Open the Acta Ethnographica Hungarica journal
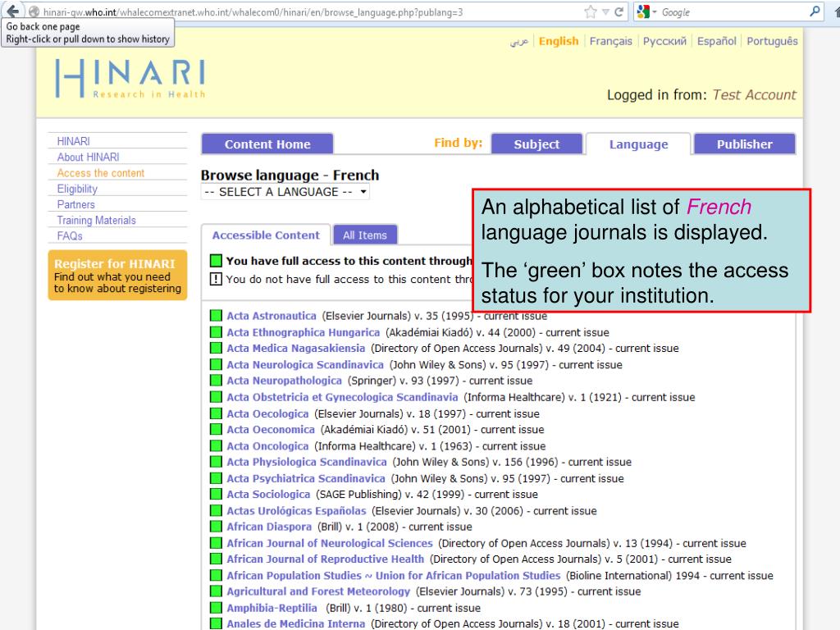This screenshot has width=840, height=630. click(303, 333)
